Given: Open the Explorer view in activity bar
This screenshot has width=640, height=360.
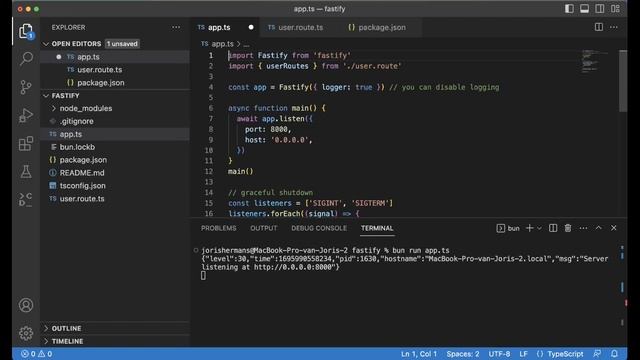Looking at the screenshot, I should click(x=26, y=31).
